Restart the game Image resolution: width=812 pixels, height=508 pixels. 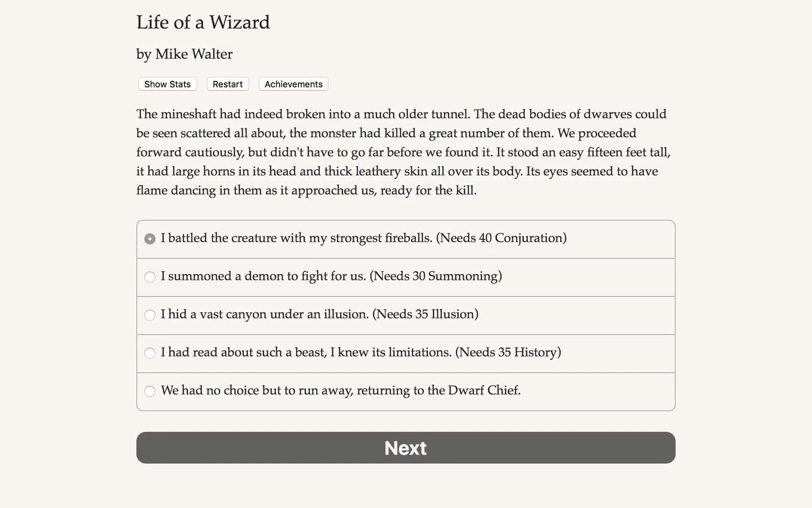pyautogui.click(x=227, y=84)
